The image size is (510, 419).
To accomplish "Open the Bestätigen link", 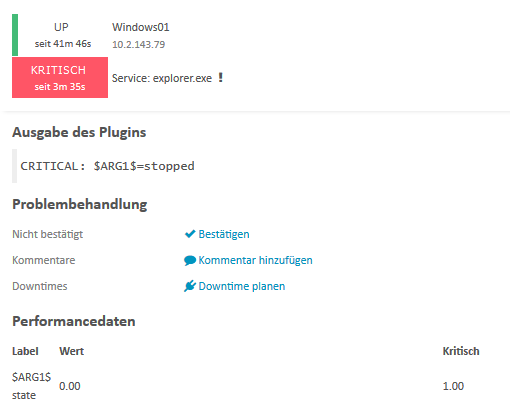I will click(224, 234).
